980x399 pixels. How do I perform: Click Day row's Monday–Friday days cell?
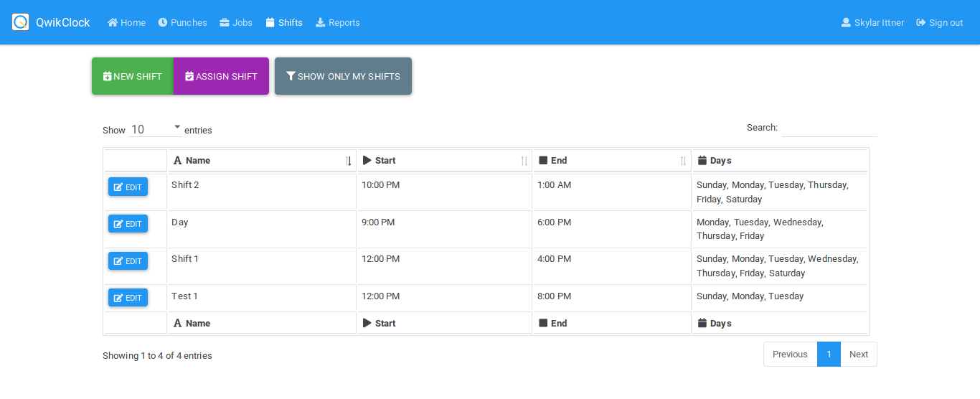tap(780, 229)
